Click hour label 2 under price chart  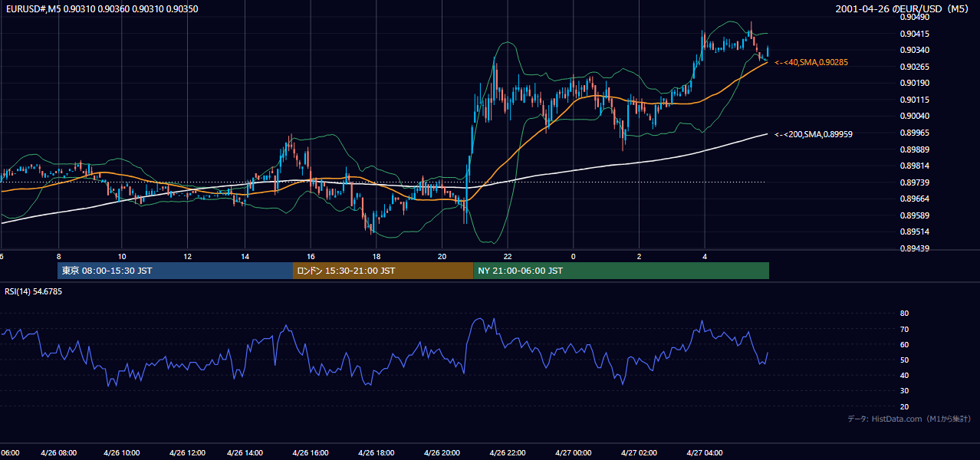tap(639, 256)
